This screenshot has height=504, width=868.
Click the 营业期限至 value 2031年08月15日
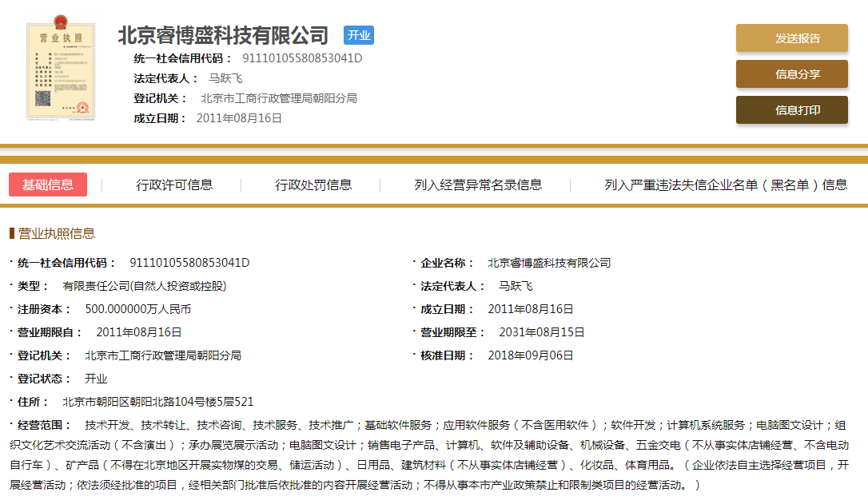(542, 332)
